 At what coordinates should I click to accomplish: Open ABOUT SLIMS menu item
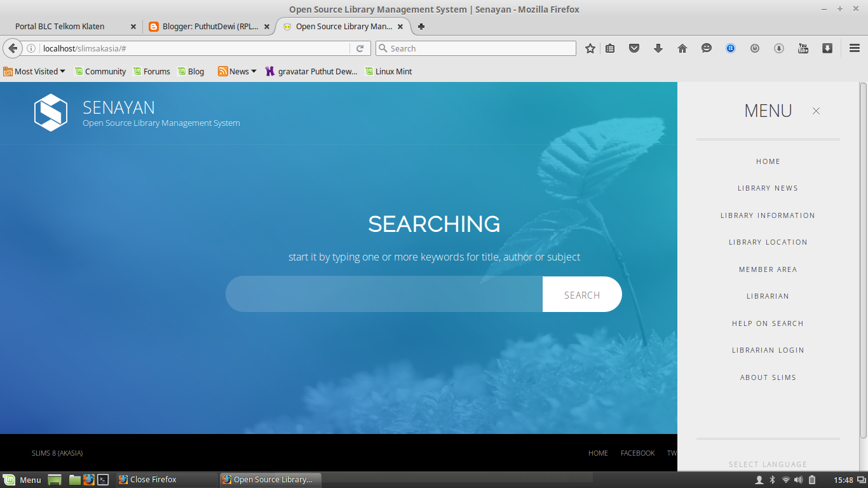(x=768, y=377)
